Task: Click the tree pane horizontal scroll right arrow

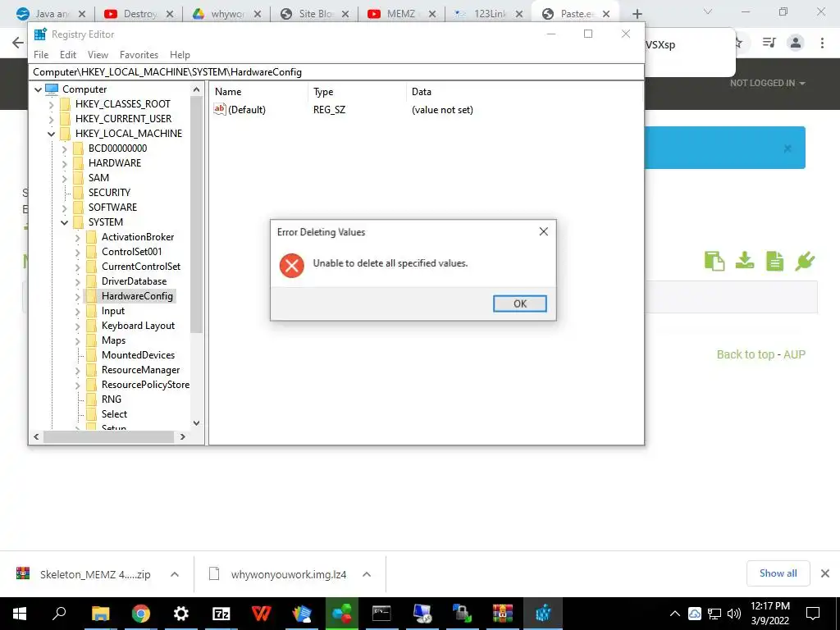Action: [x=183, y=437]
